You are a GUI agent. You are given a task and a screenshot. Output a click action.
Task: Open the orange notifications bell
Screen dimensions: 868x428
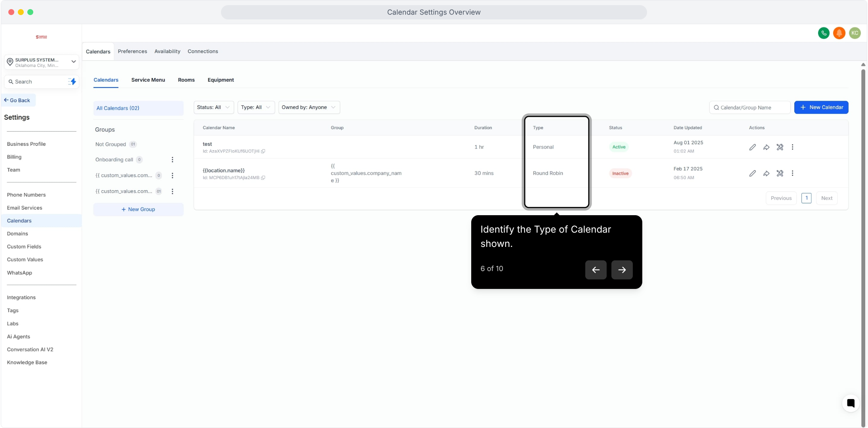pos(839,33)
